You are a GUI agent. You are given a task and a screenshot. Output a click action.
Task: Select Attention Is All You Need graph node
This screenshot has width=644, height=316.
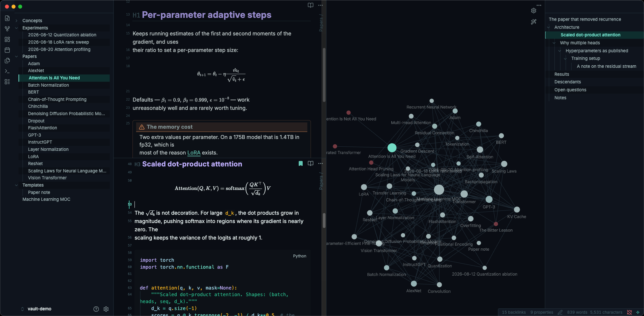392,148
